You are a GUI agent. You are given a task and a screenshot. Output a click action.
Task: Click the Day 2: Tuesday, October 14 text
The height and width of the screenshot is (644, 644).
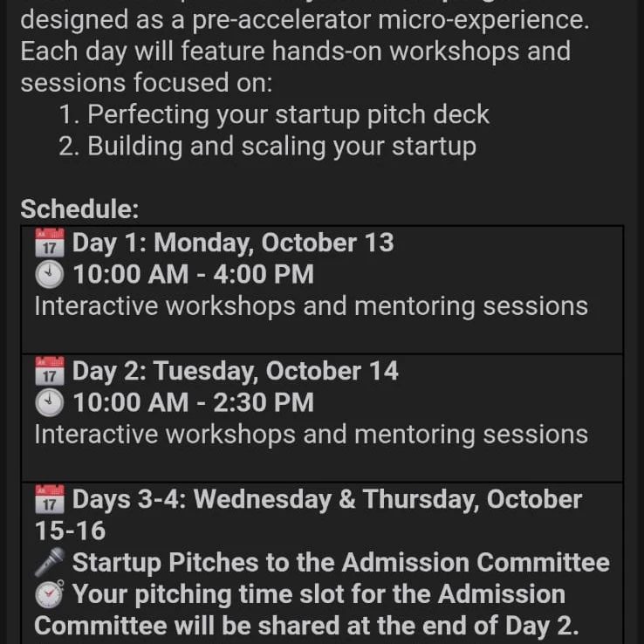[235, 372]
